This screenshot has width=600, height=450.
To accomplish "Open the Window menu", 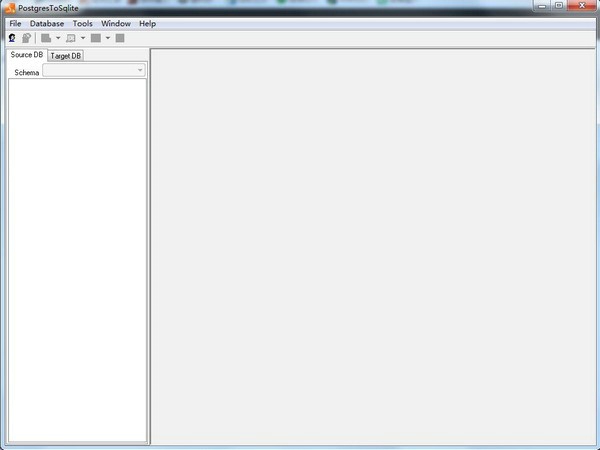I will (115, 23).
